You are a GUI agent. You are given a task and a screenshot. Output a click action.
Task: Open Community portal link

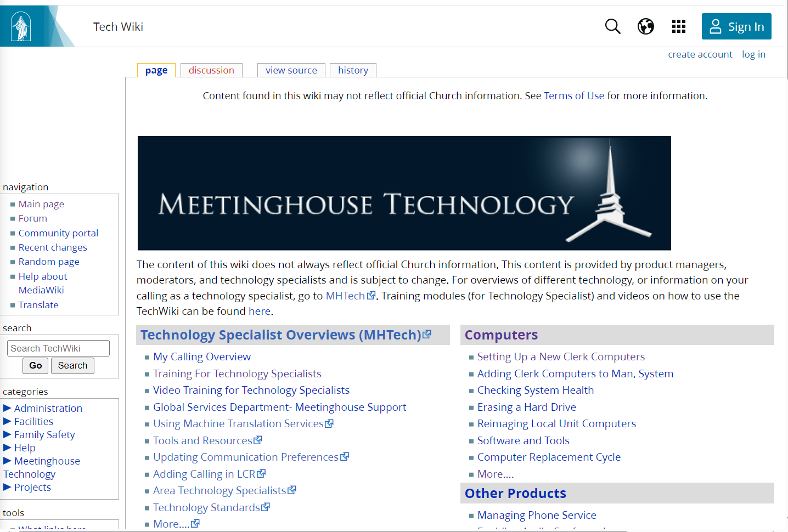(x=58, y=233)
